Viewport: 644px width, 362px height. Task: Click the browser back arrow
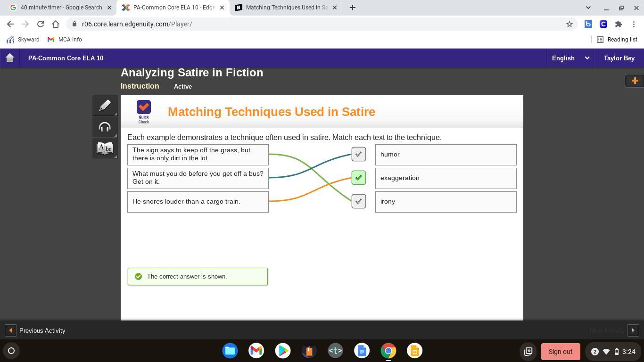[10, 24]
